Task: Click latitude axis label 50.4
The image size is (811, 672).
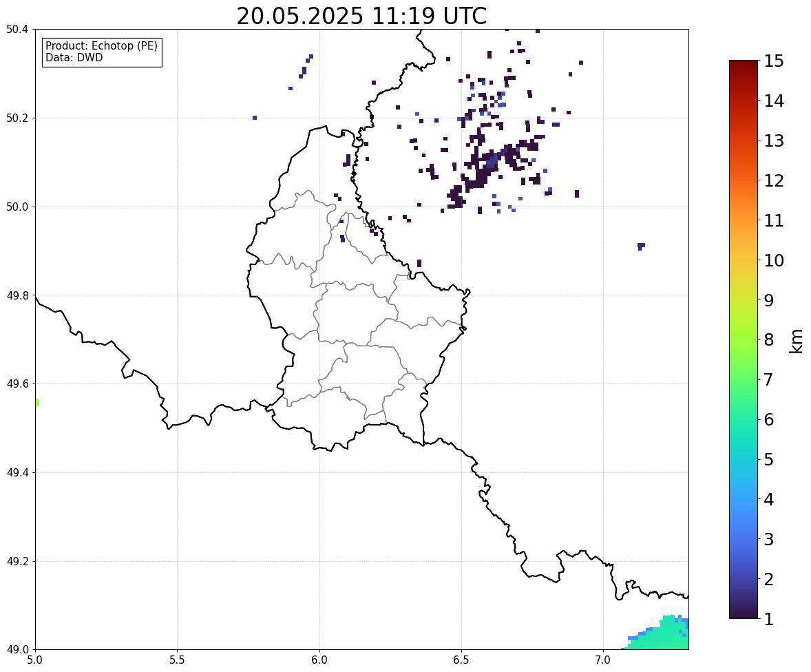Action: pyautogui.click(x=17, y=30)
